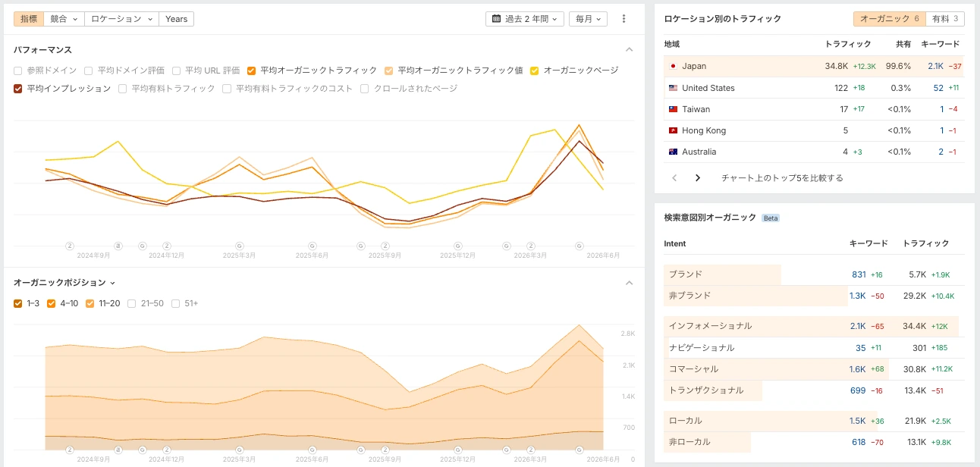Click the Hong Kong flag icon
980x467 pixels.
tap(673, 130)
